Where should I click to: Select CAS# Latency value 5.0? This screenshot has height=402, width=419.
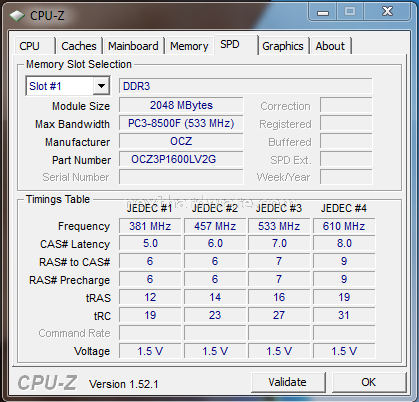click(150, 243)
